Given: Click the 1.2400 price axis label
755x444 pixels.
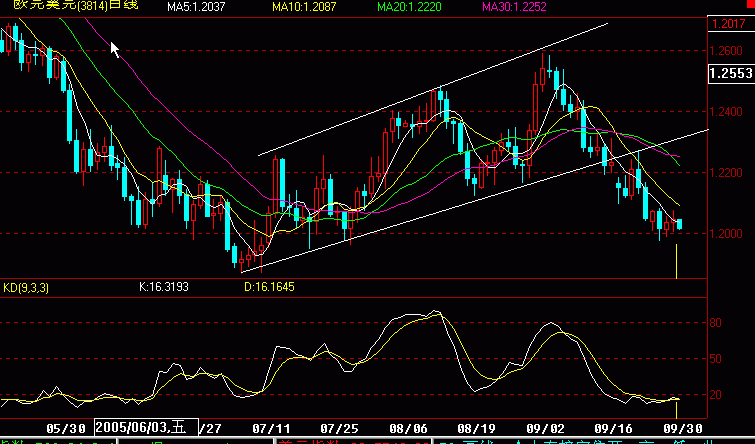Looking at the screenshot, I should coord(726,112).
